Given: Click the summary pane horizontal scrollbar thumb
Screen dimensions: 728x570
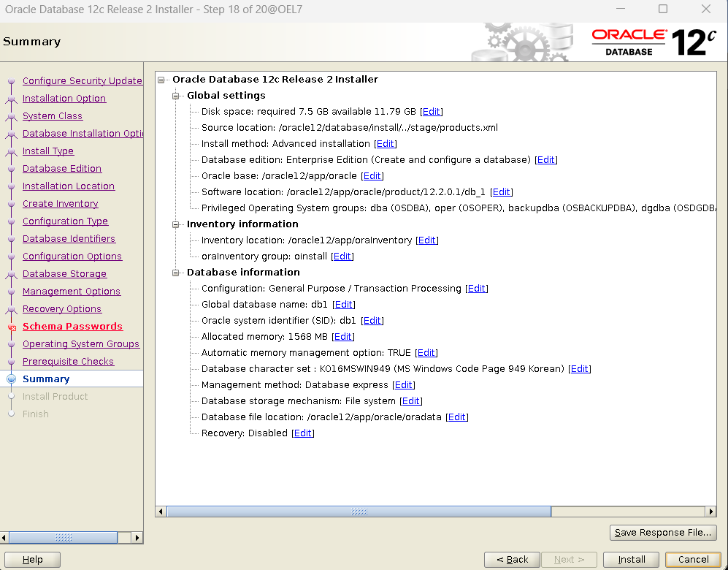Looking at the screenshot, I should [x=359, y=512].
